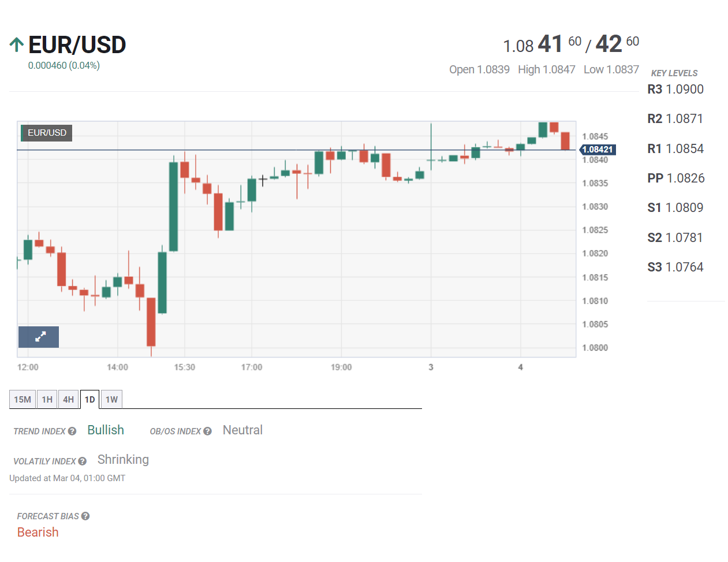
Task: Click the R3 1.0900 resistance level
Action: click(x=675, y=90)
